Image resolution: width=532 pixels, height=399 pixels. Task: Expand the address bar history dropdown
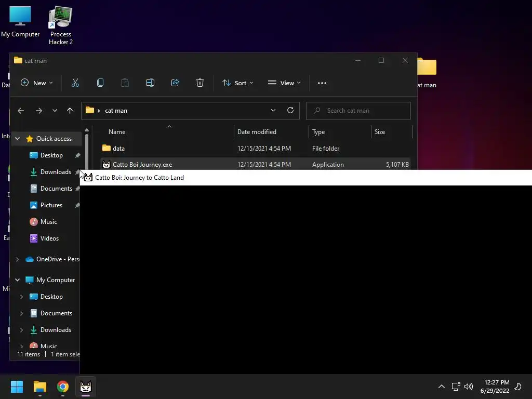click(x=273, y=110)
